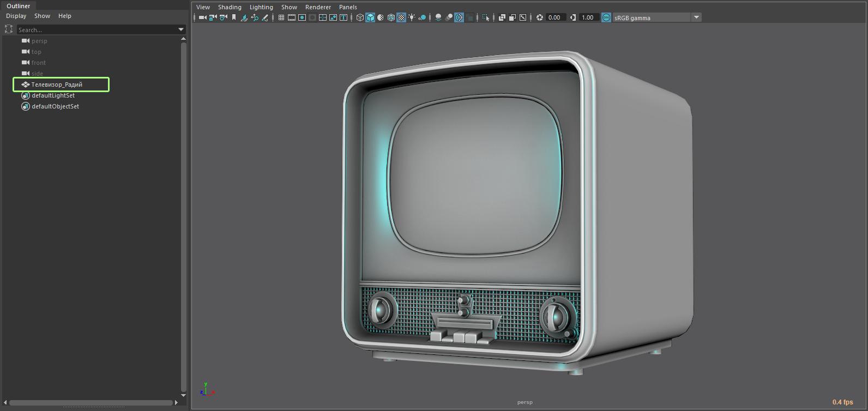Switch to Wireframe display mode
868x411 pixels.
[360, 17]
